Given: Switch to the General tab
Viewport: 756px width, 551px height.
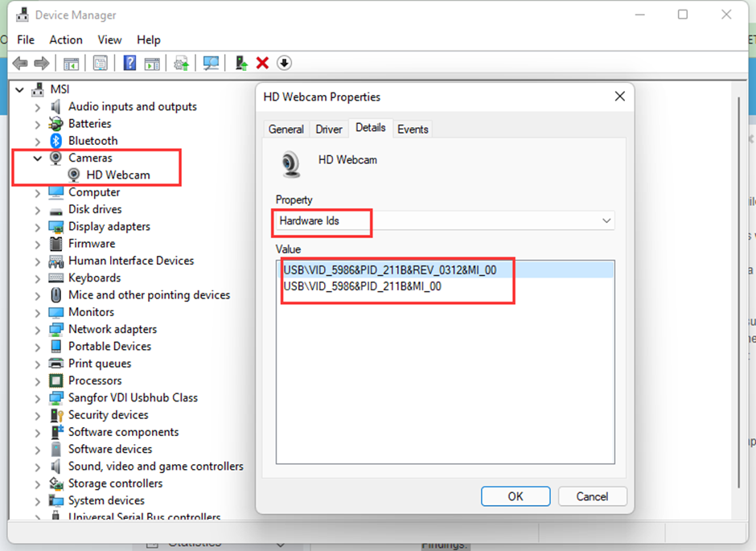Looking at the screenshot, I should 286,130.
